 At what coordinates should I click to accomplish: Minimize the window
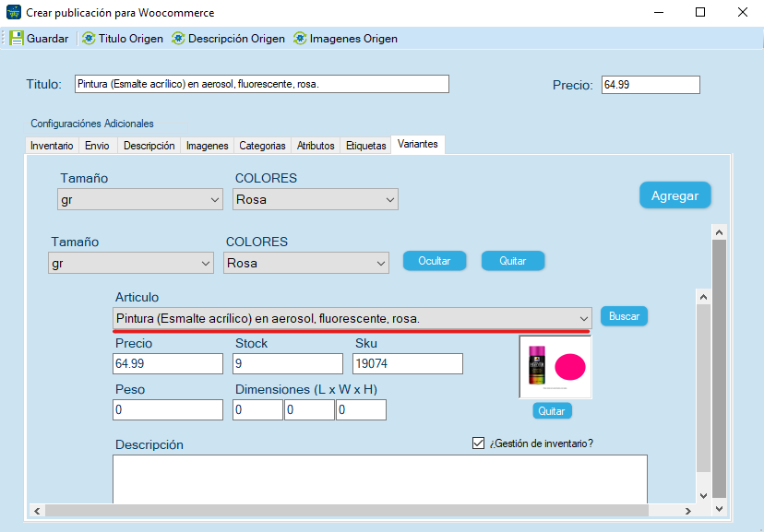659,12
